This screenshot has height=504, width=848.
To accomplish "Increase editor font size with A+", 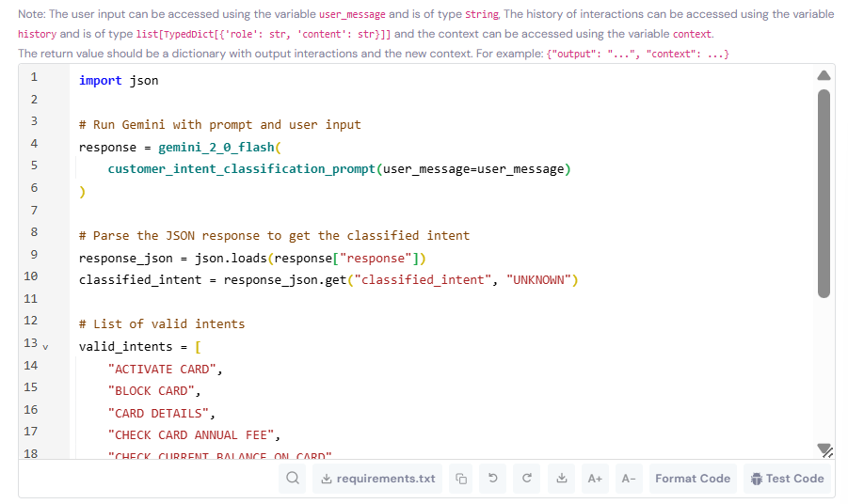I will click(x=595, y=479).
